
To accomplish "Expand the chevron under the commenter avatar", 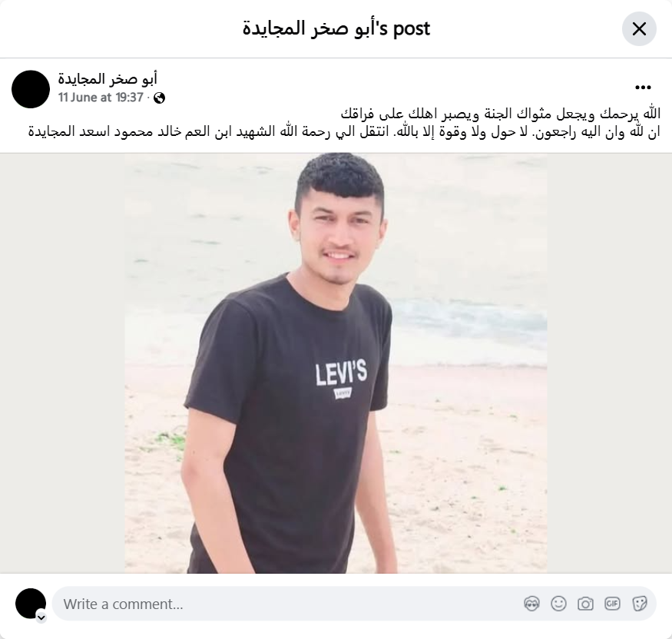I will pos(41,617).
